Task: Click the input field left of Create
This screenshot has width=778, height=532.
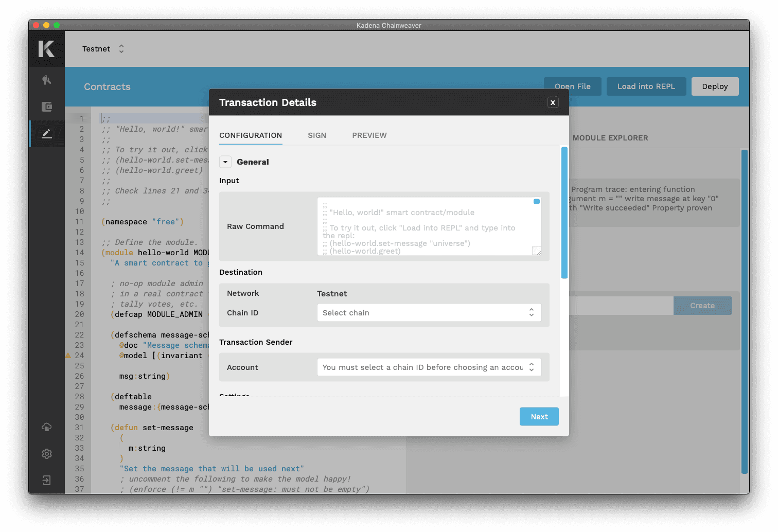Action: pyautogui.click(x=621, y=306)
